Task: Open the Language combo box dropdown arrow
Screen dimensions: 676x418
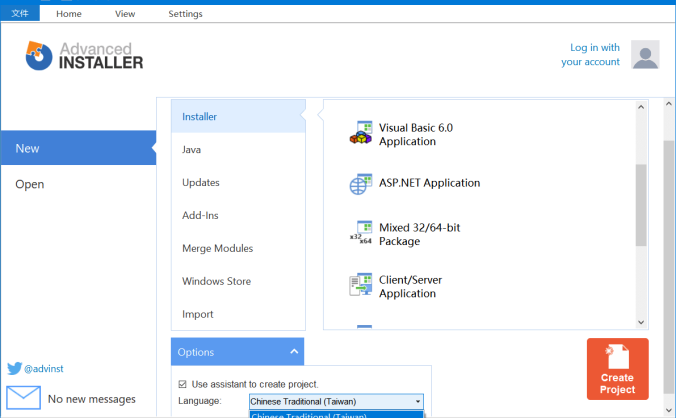Action: (x=417, y=402)
